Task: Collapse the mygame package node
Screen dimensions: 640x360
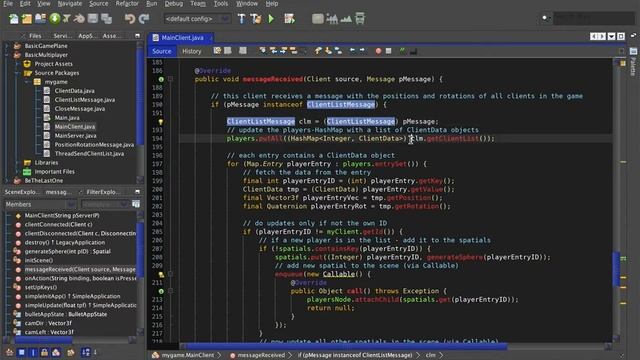Action: tap(27, 82)
